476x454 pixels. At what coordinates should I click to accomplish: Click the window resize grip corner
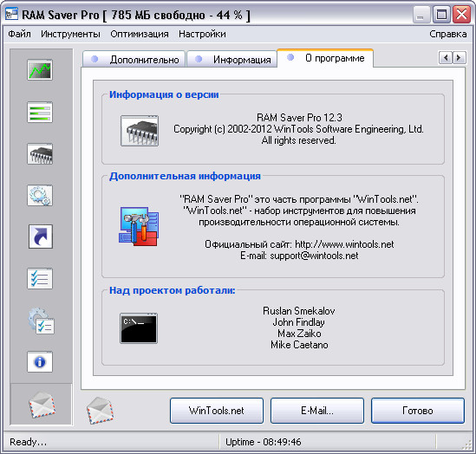(466, 444)
